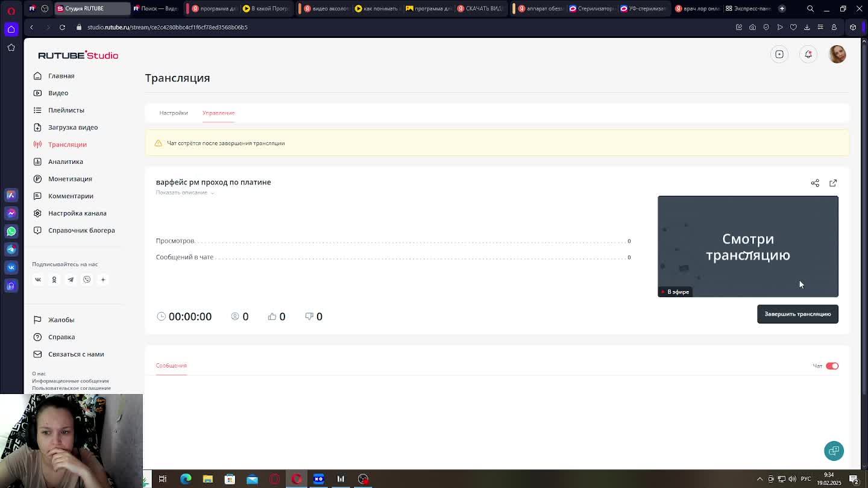Click the address bar URL

click(x=168, y=27)
